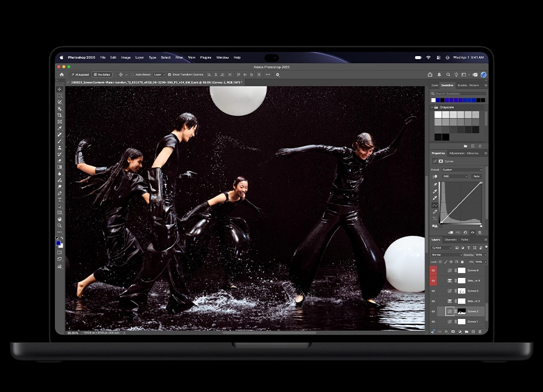
Task: Switch to the Channels tab
Action: (x=451, y=239)
